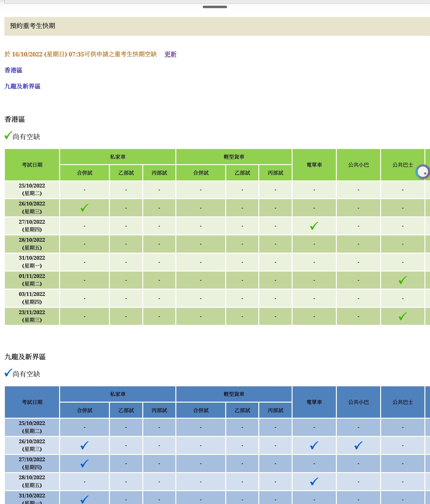
Task: Click 電單車 header in blue Kowloon table
Action: pyautogui.click(x=314, y=402)
